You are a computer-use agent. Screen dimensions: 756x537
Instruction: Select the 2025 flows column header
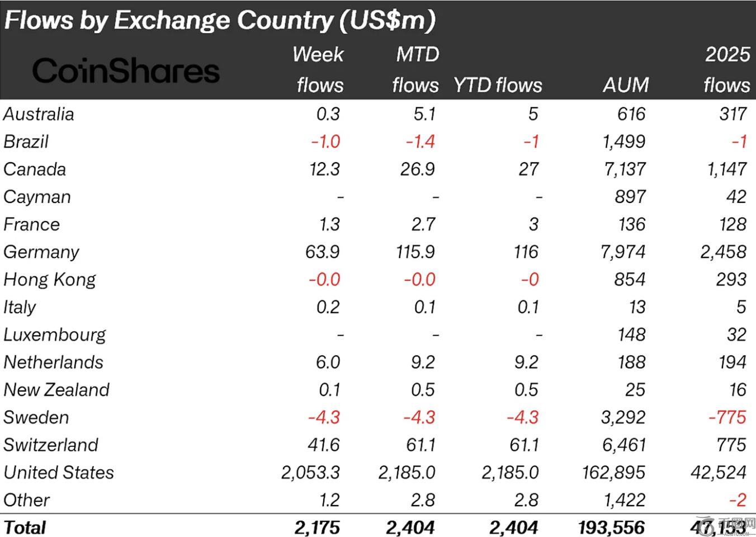click(x=727, y=70)
